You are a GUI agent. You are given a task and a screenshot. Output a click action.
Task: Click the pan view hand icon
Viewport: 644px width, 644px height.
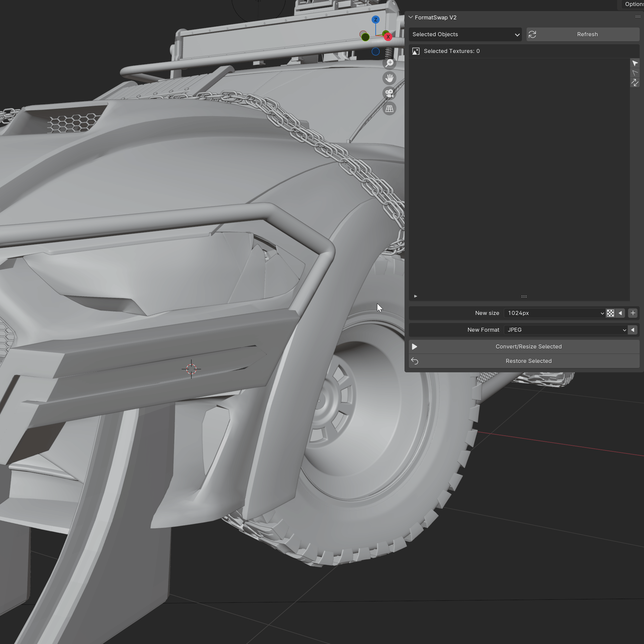[x=389, y=78]
